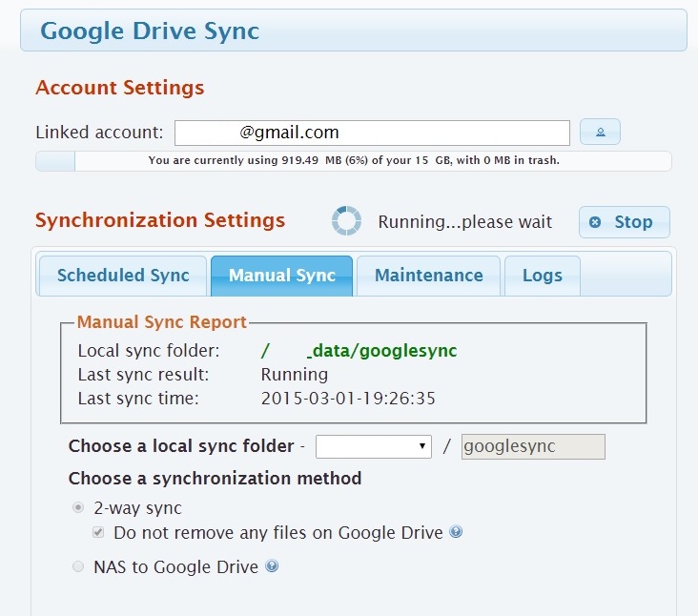This screenshot has width=698, height=616.
Task: Toggle Do not remove any files checkbox
Action: pos(98,532)
